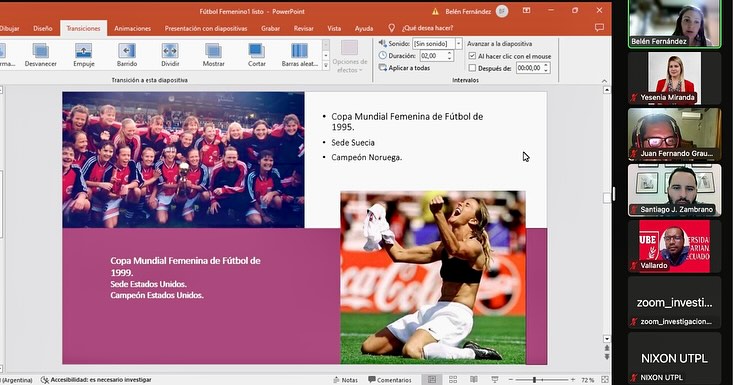Click the 'Campeón Noruega.' bullet text

[x=366, y=157]
